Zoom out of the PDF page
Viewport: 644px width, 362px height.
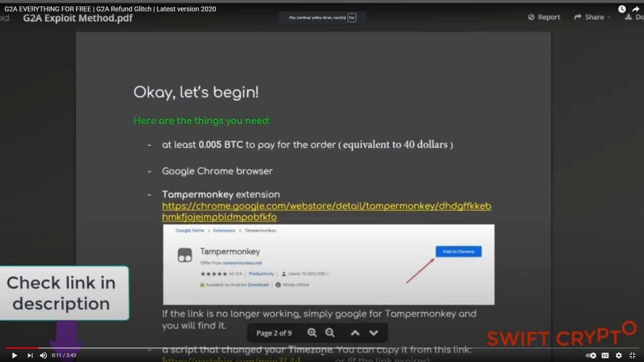coord(330,333)
